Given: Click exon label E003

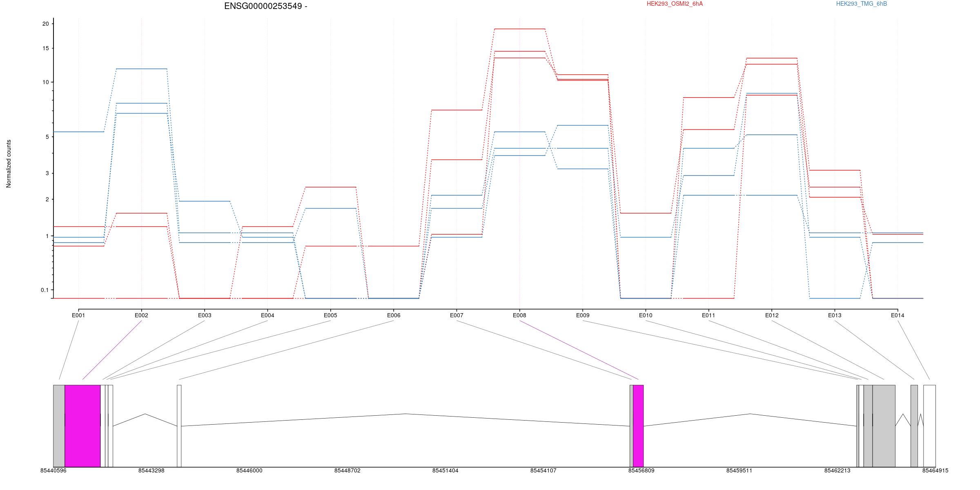Looking at the screenshot, I should 205,315.
